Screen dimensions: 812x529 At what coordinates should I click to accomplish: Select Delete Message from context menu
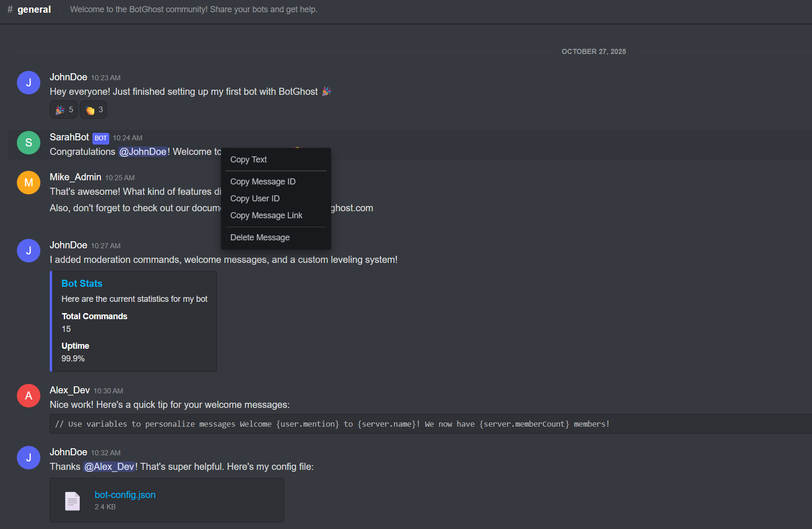(x=260, y=238)
